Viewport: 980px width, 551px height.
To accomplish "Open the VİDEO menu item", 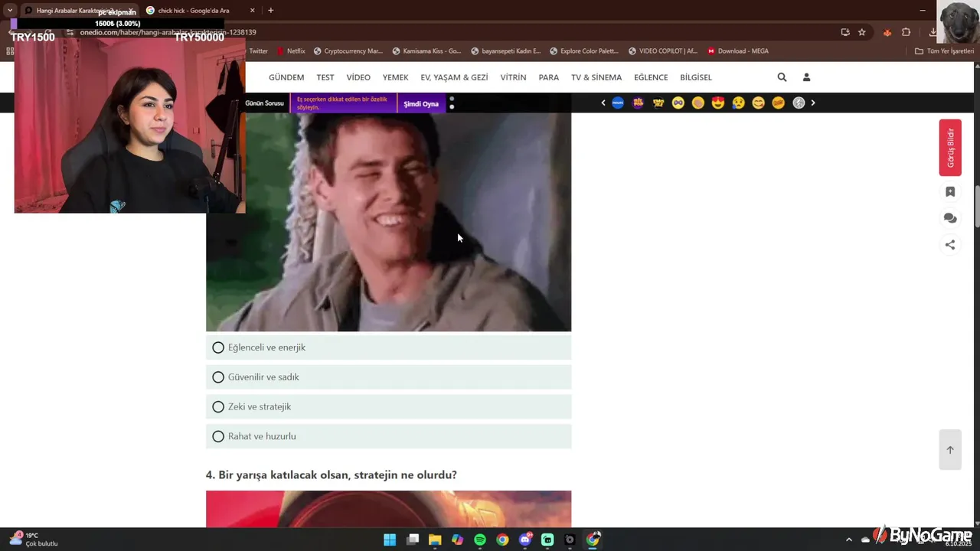I will [358, 77].
